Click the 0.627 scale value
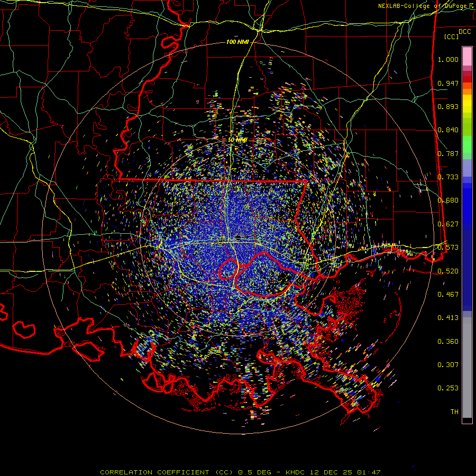 click(x=448, y=224)
